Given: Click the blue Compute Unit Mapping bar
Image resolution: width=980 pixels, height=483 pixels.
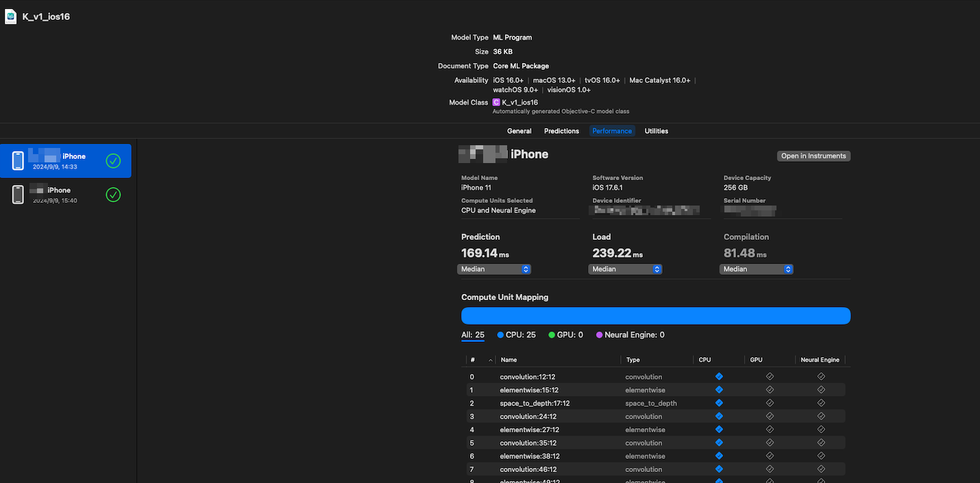Looking at the screenshot, I should tap(656, 316).
